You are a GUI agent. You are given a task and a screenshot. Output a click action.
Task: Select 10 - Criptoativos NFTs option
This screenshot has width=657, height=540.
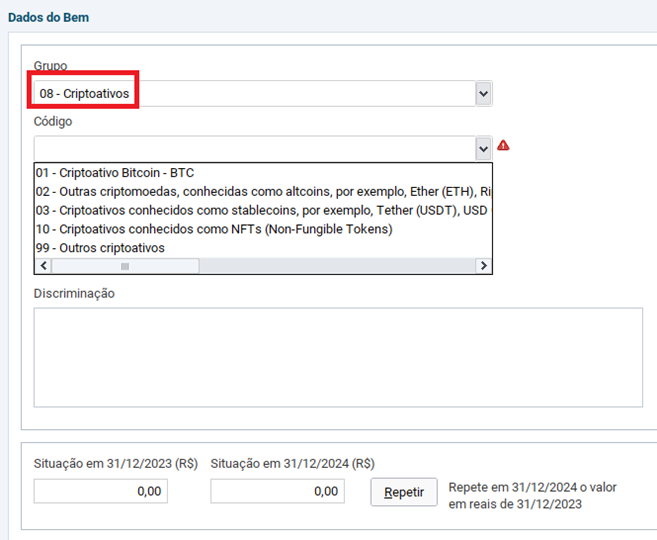(x=214, y=229)
